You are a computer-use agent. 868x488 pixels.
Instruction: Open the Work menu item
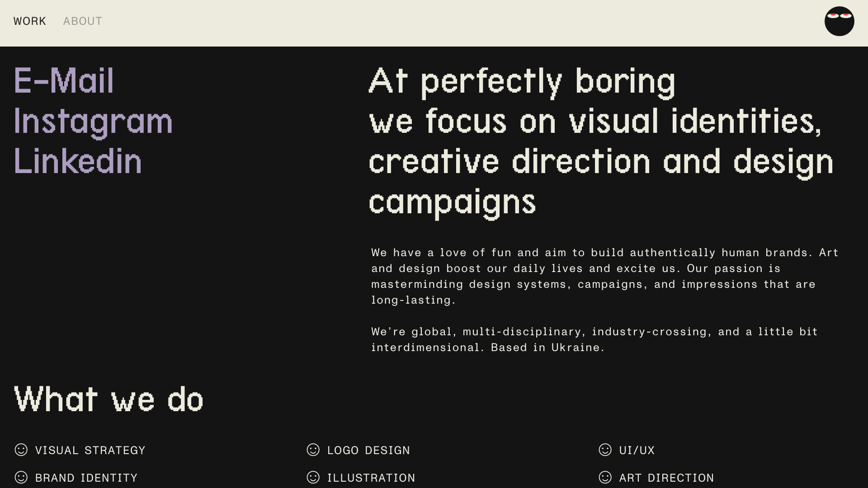[30, 21]
